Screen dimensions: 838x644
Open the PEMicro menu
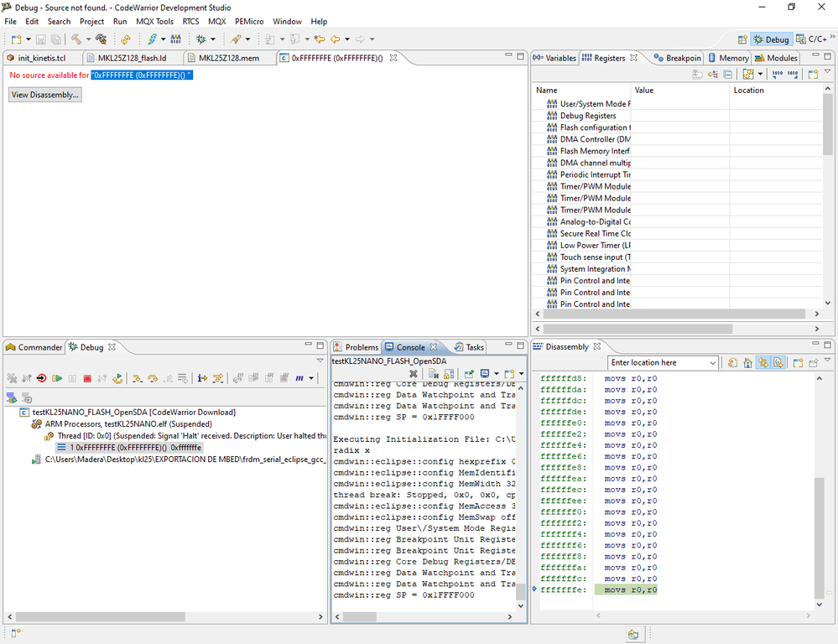(247, 21)
